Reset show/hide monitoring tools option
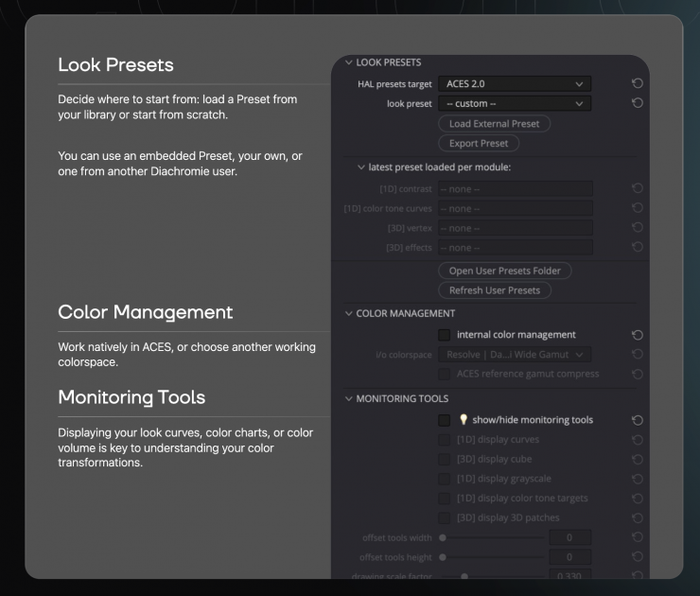Image resolution: width=700 pixels, height=596 pixels. tap(638, 420)
